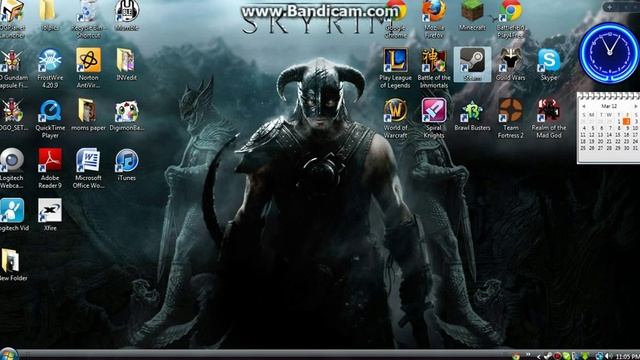The height and width of the screenshot is (360, 640).
Task: Open Chrome icon in taskbar tray area
Action: 516,356
